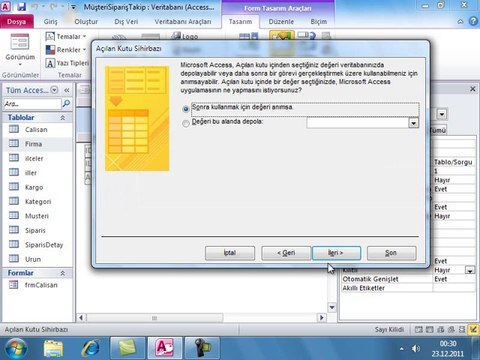This screenshot has height=360, width=480.
Task: Open the Access application icon menu
Action: [x=6, y=6]
